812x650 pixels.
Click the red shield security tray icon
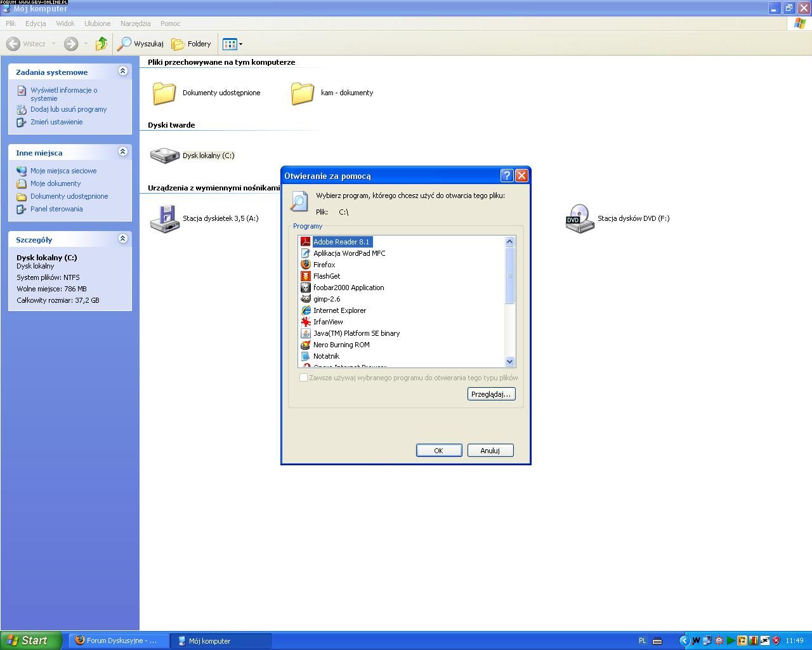[x=776, y=640]
